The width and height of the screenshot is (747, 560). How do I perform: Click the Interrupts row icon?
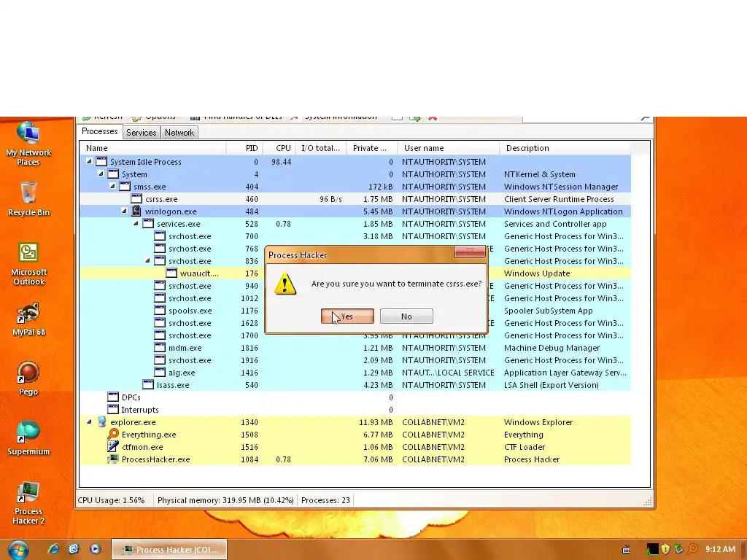click(113, 410)
